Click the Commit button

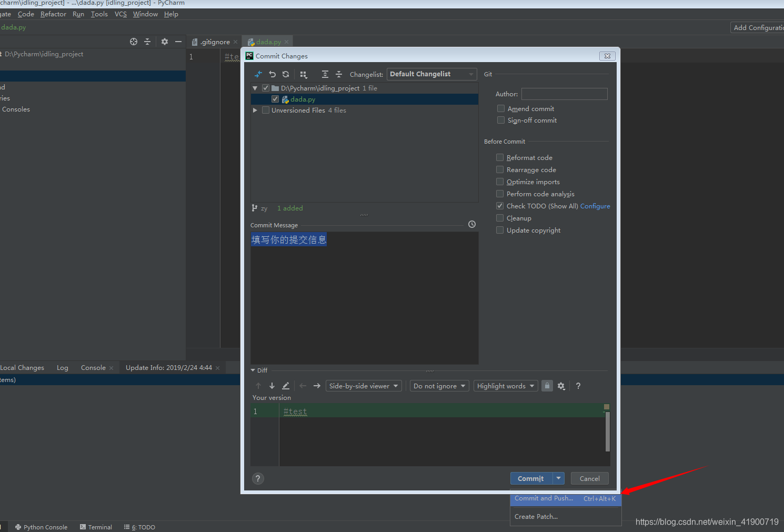pyautogui.click(x=531, y=478)
